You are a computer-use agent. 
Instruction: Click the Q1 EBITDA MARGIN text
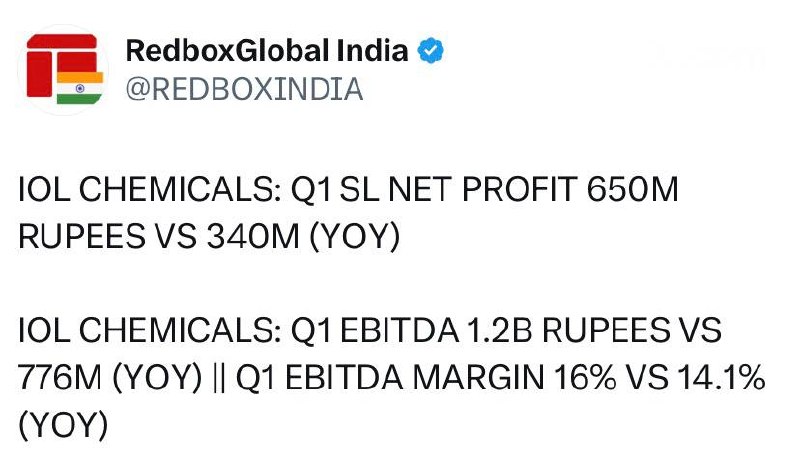click(x=390, y=378)
